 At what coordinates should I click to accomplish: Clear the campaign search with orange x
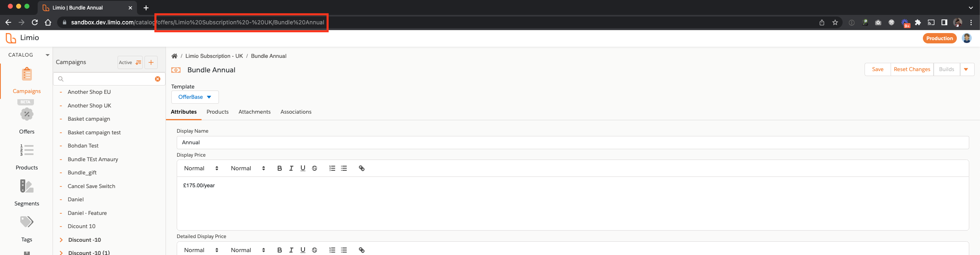pos(158,79)
